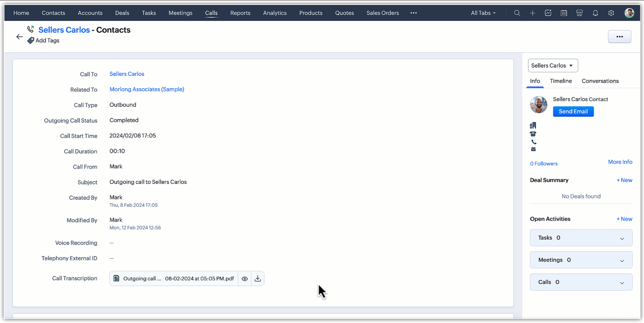The height and width of the screenshot is (323, 644).
Task: Go back using the left arrow
Action: tap(20, 37)
